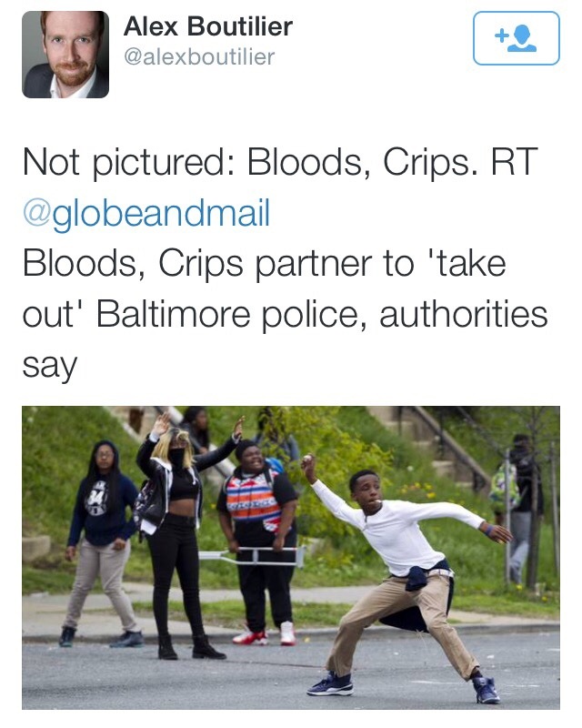Click the crutch held by the person in the photo
Image resolution: width=582 pixels, height=728 pixels.
[253, 555]
